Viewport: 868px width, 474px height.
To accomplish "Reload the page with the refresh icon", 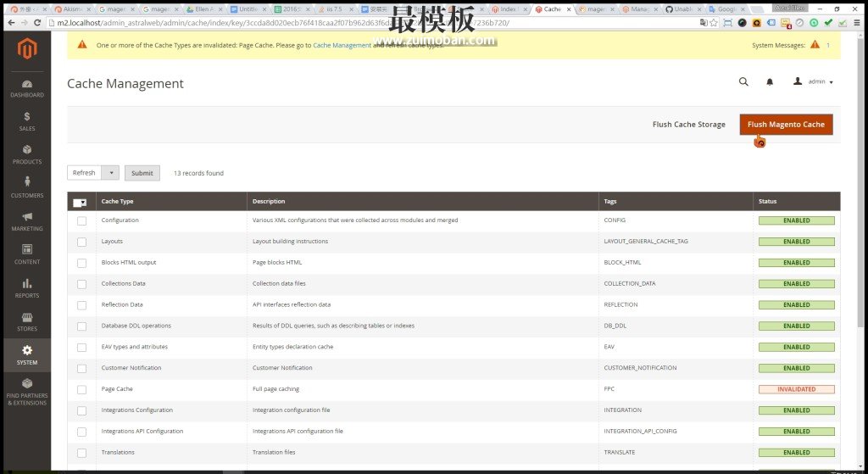I will (x=37, y=23).
